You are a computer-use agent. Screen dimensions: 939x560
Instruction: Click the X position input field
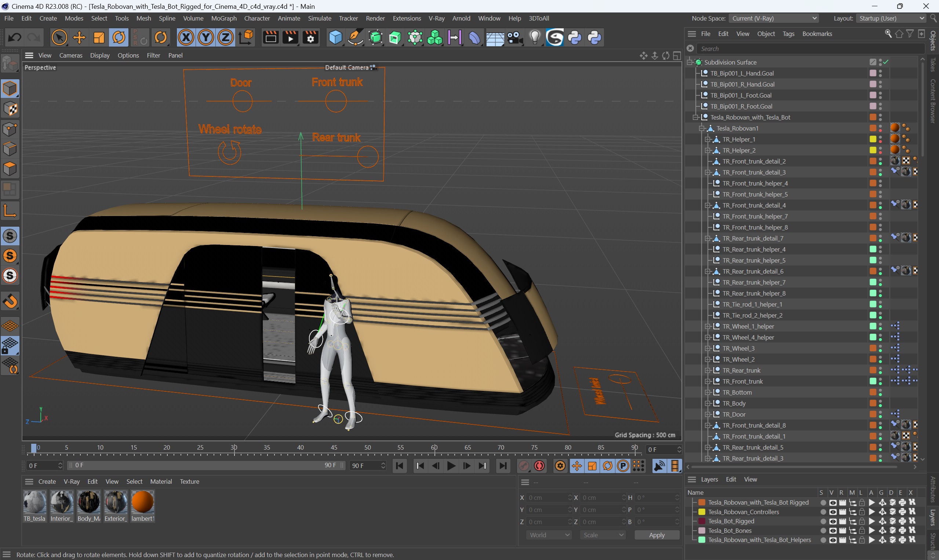coord(550,498)
